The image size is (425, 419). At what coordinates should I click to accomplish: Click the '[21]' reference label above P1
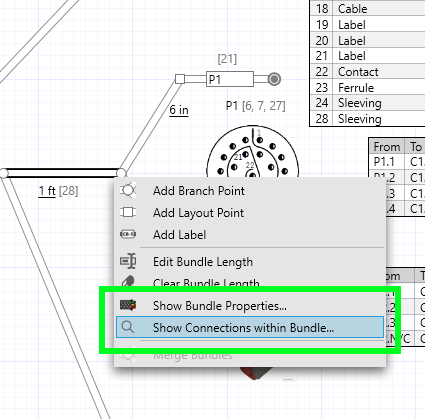click(x=227, y=59)
